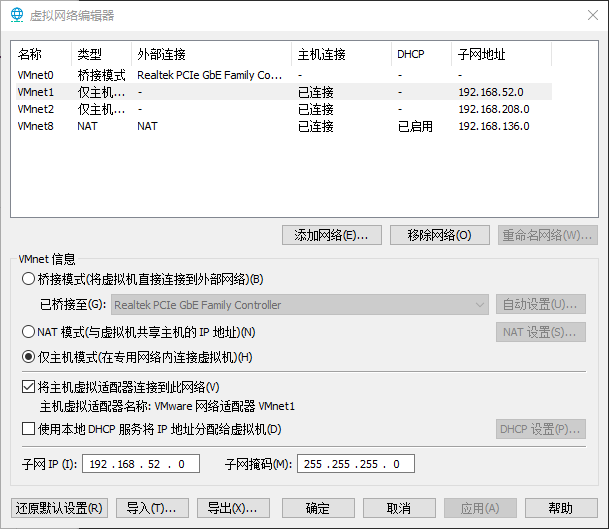
Task: Open NAT 设置(S) button
Action: [541, 332]
